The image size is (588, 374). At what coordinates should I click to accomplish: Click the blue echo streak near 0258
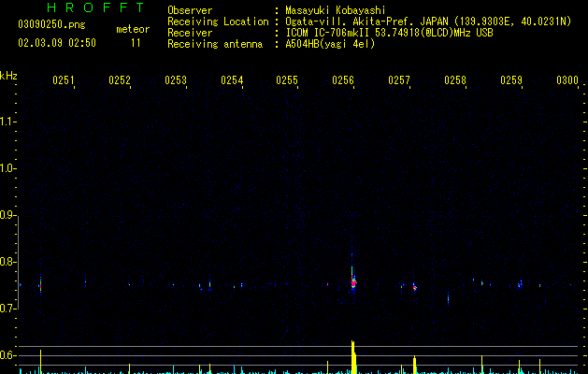click(448, 299)
